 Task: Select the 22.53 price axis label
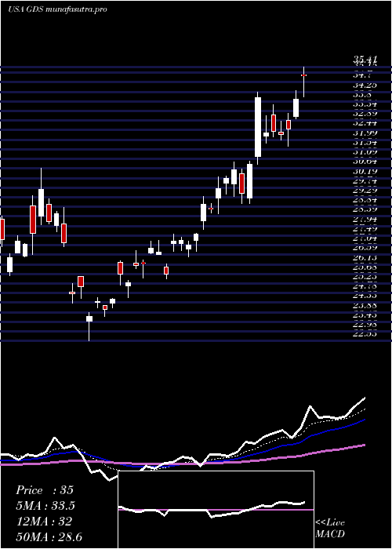pos(365,334)
